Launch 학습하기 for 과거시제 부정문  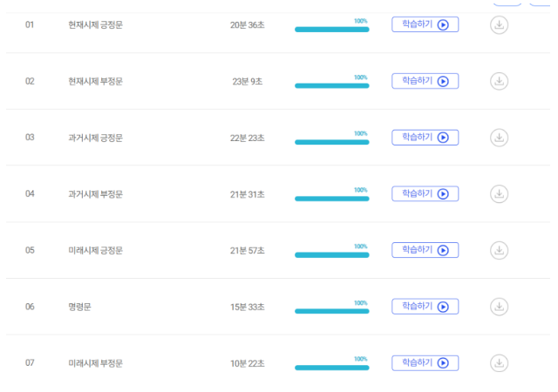click(425, 193)
